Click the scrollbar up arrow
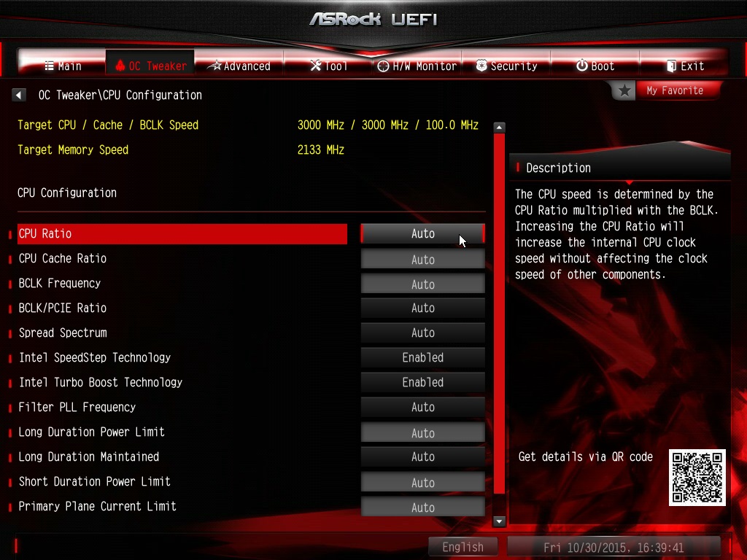Image resolution: width=747 pixels, height=560 pixels. click(x=499, y=127)
